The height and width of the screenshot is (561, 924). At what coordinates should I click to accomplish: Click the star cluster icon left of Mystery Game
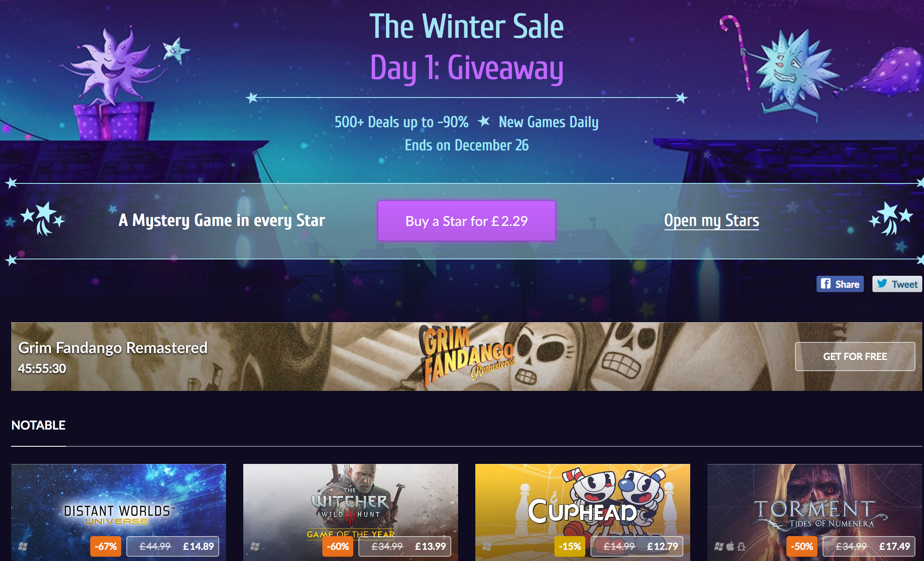click(42, 219)
